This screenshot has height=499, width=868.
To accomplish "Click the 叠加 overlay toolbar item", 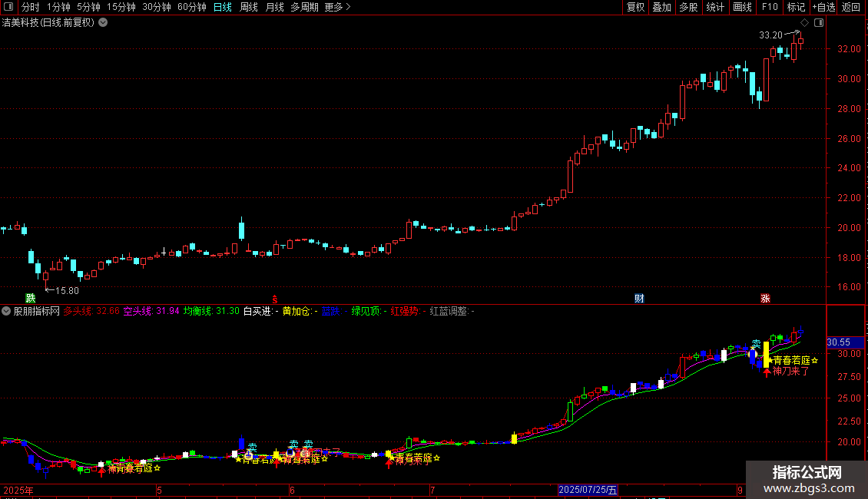I will [x=661, y=7].
